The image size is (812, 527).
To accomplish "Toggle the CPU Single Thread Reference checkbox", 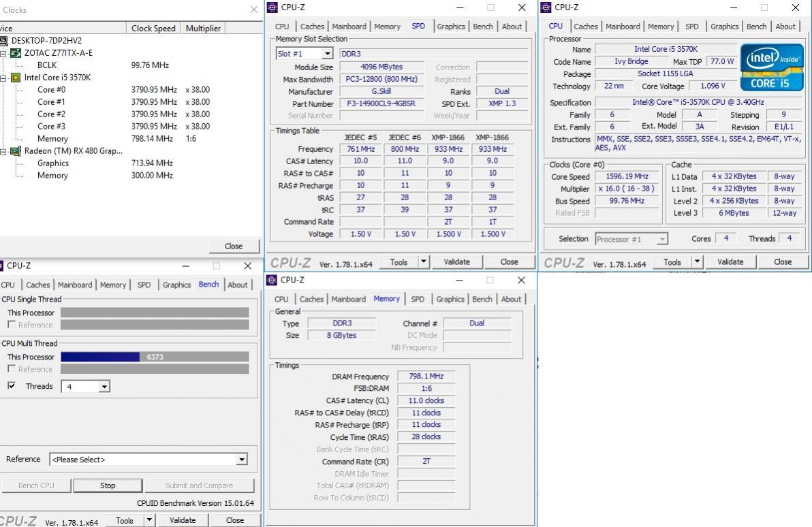I will 12,325.
